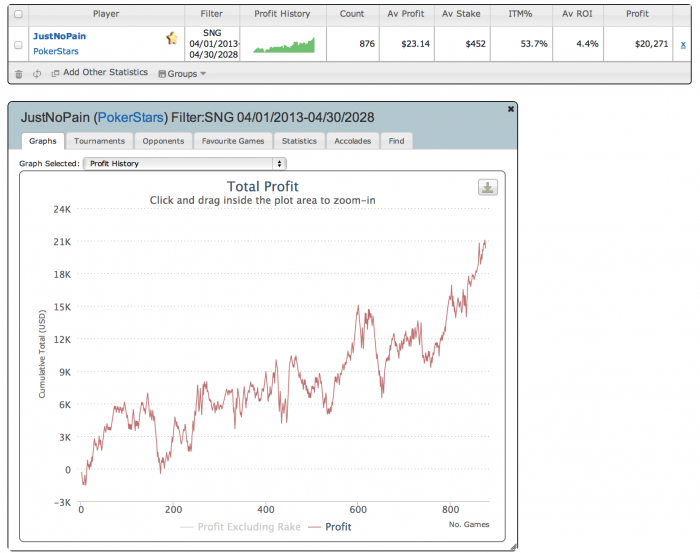This screenshot has width=700, height=553.
Task: Tick the JustNoPain row checkbox
Action: point(18,45)
